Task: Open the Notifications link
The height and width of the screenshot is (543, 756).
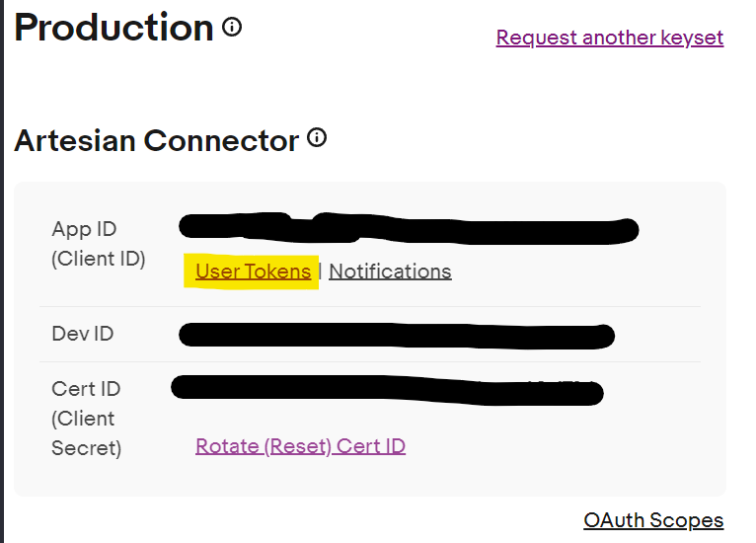Action: pyautogui.click(x=390, y=271)
